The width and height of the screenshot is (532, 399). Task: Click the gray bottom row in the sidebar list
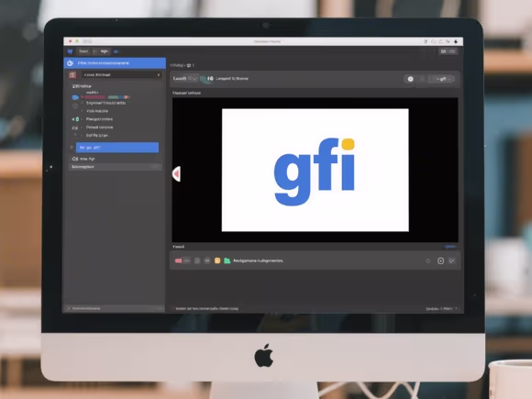116,167
